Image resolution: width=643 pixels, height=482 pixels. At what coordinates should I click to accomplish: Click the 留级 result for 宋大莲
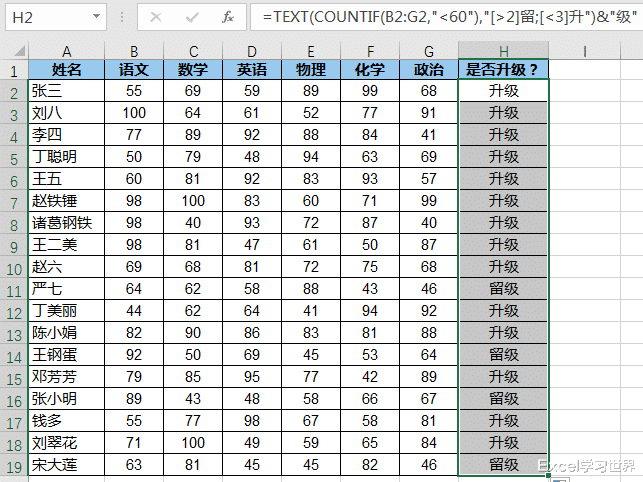point(504,465)
